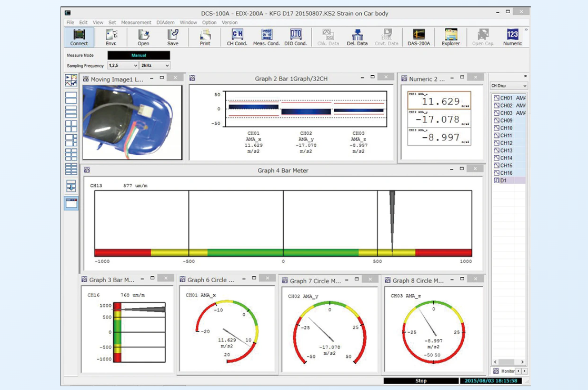Click the Save toolbar button

[x=173, y=37]
